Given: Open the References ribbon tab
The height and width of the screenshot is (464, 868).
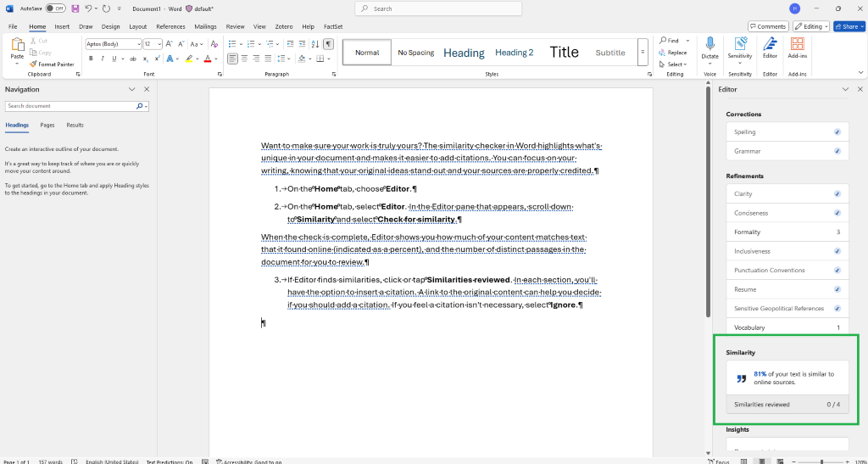Looking at the screenshot, I should [x=170, y=26].
